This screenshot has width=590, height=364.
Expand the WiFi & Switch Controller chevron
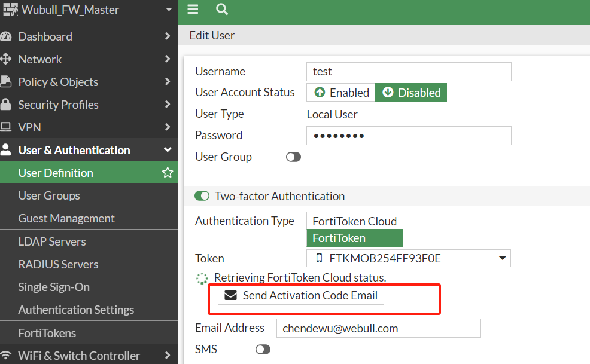pos(168,355)
